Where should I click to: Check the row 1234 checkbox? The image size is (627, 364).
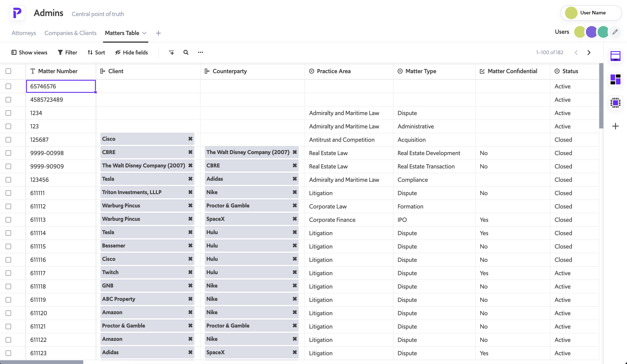tap(9, 113)
